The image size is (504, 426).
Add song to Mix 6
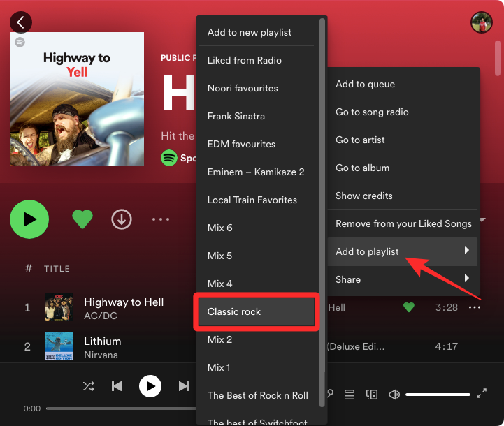tap(256, 228)
